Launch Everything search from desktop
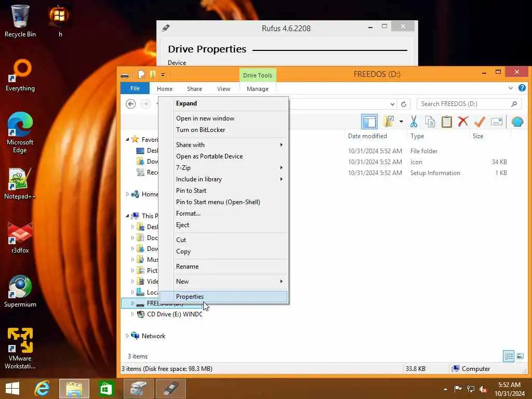The width and height of the screenshot is (532, 399). pyautogui.click(x=20, y=75)
